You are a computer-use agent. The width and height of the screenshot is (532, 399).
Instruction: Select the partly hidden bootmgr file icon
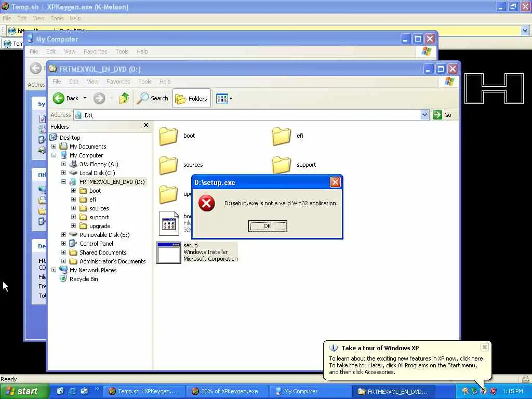click(x=169, y=223)
